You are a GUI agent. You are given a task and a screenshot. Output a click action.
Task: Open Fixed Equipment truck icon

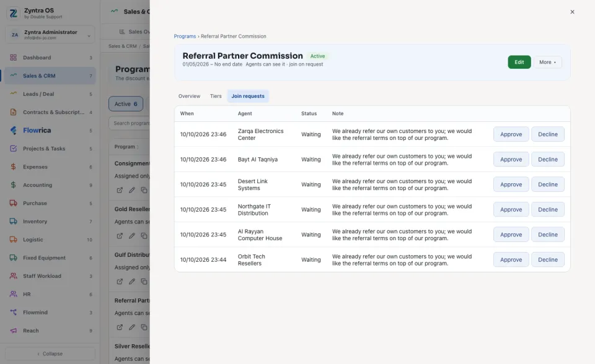[x=13, y=258]
